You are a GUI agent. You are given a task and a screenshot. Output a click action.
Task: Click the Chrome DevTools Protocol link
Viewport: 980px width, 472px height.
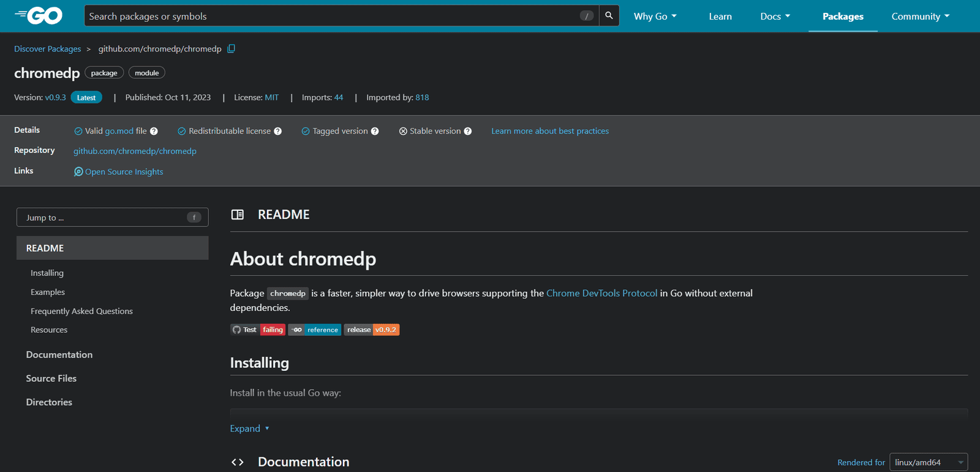602,293
